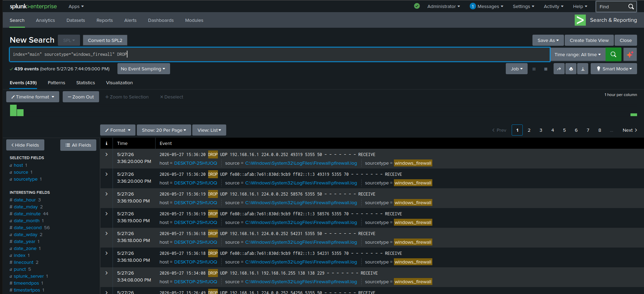Print the search results
Screen dimensions: 644x294
(x=571, y=69)
